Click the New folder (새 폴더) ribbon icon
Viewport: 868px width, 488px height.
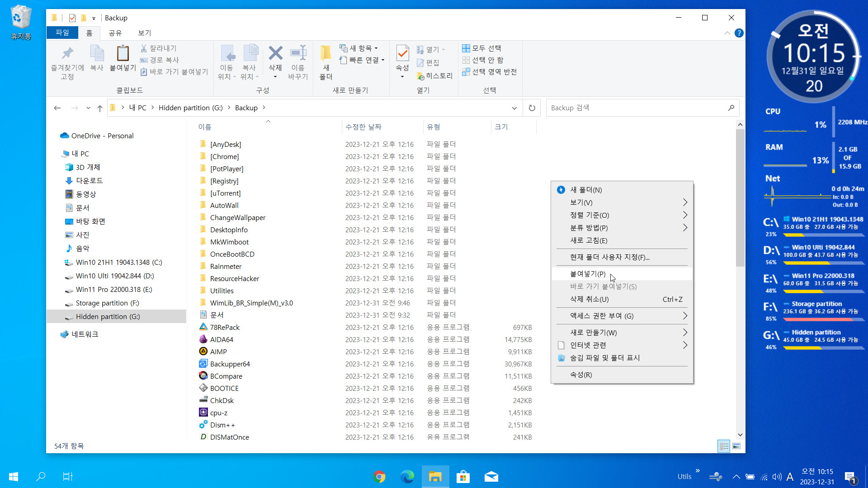click(x=326, y=53)
